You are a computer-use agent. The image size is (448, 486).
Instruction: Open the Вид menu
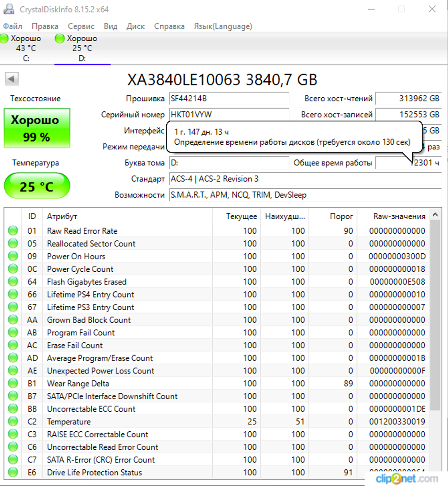tap(110, 26)
